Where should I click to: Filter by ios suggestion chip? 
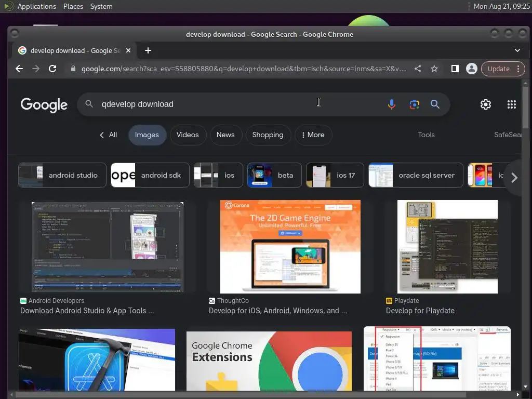[x=219, y=175]
